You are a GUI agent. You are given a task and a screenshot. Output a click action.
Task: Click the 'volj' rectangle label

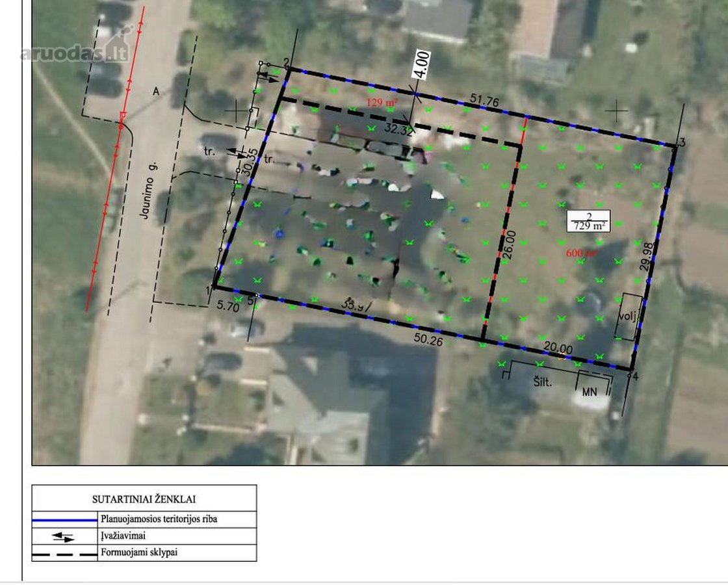629,316
